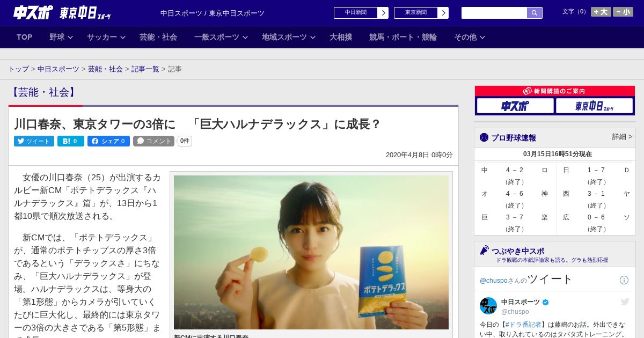Click the 新聞購読のご案内 banner heading
Screen dimensions: 644x338
tap(555, 91)
